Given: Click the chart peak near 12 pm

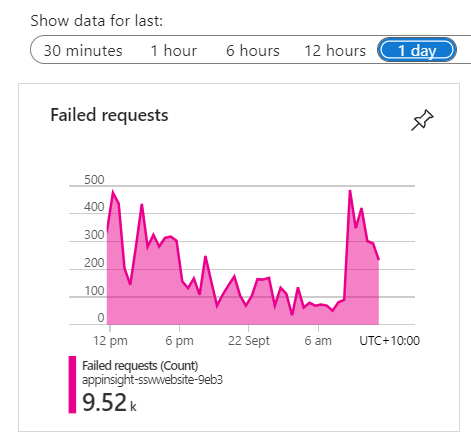Looking at the screenshot, I should [113, 191].
